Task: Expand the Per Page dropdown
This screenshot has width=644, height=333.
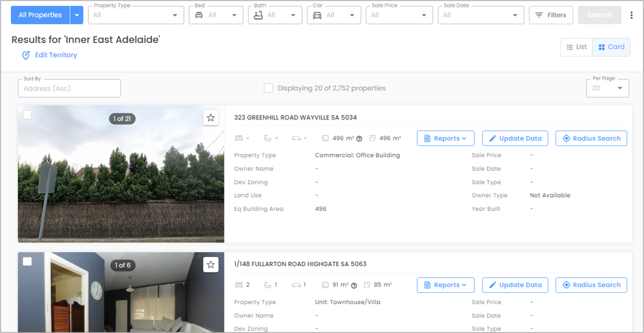Action: pos(608,88)
